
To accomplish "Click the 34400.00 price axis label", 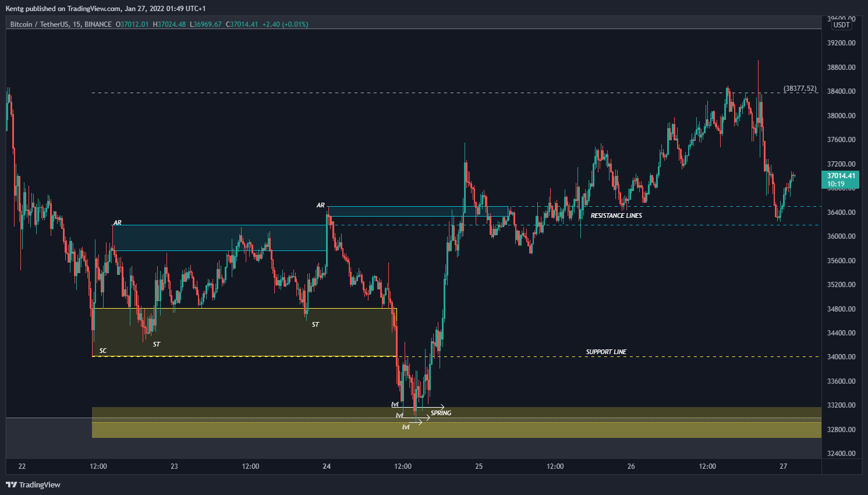I will coord(841,333).
